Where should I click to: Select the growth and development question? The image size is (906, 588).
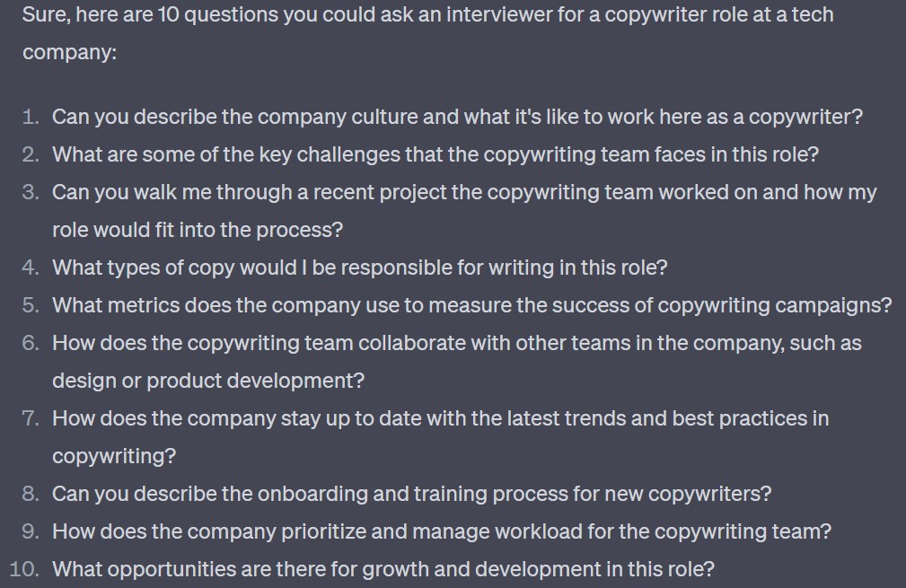[383, 570]
